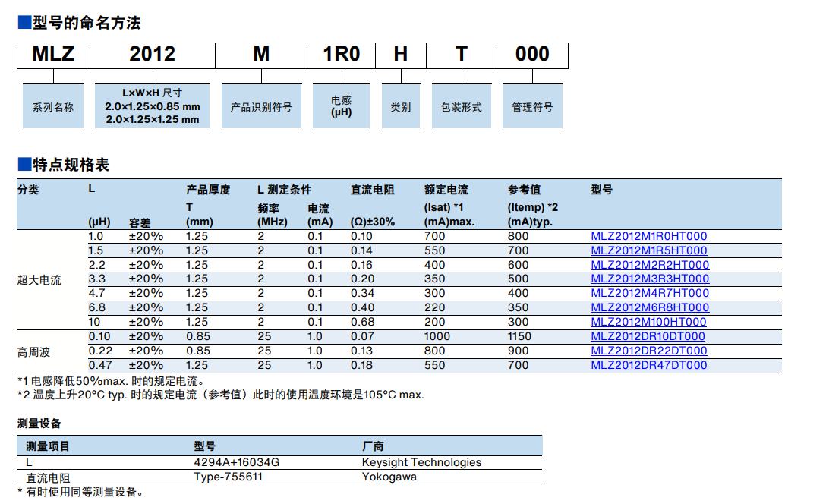826x504 pixels.
Task: Open the MLZ2012DR22DT000 link
Action: point(648,351)
